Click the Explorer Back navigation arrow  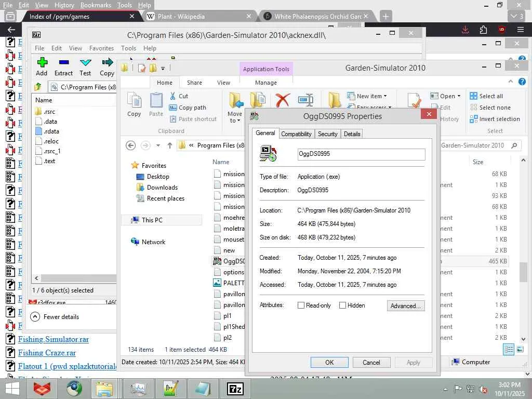130,145
